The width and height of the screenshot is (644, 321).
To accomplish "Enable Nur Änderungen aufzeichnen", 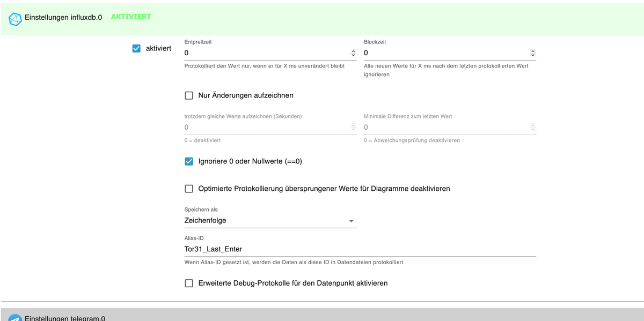I will coord(189,95).
